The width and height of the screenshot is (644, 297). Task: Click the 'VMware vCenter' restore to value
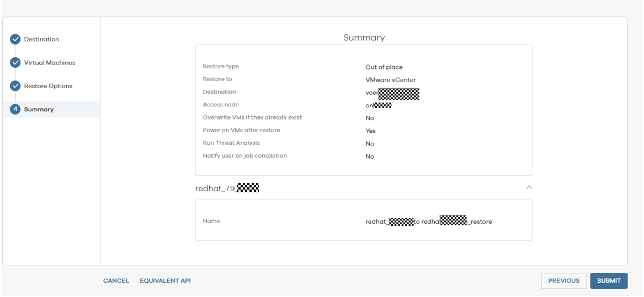pyautogui.click(x=391, y=80)
